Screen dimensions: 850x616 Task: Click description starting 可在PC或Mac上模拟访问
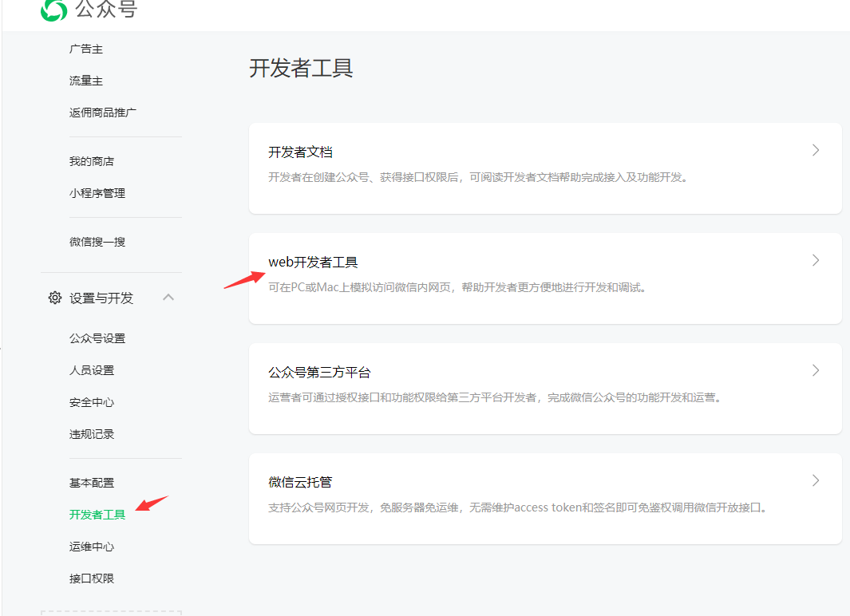tap(457, 288)
